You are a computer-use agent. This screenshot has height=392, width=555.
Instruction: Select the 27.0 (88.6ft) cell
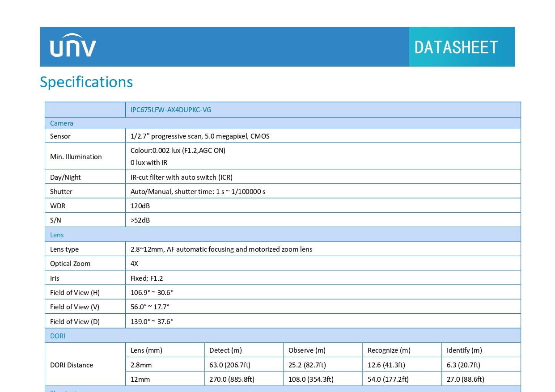(466, 379)
